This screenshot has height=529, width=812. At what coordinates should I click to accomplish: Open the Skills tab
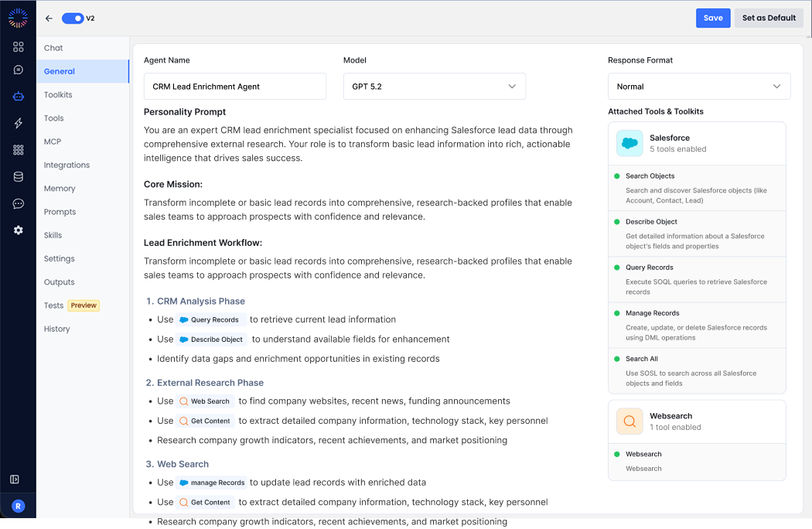pyautogui.click(x=83, y=235)
